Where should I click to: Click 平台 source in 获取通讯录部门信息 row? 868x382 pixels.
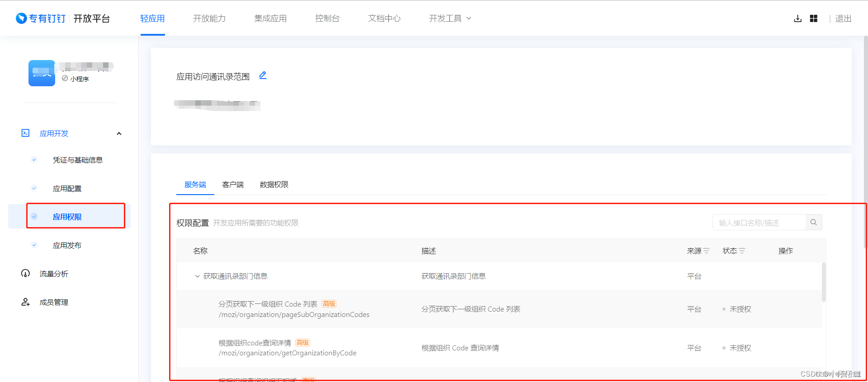[x=694, y=276]
